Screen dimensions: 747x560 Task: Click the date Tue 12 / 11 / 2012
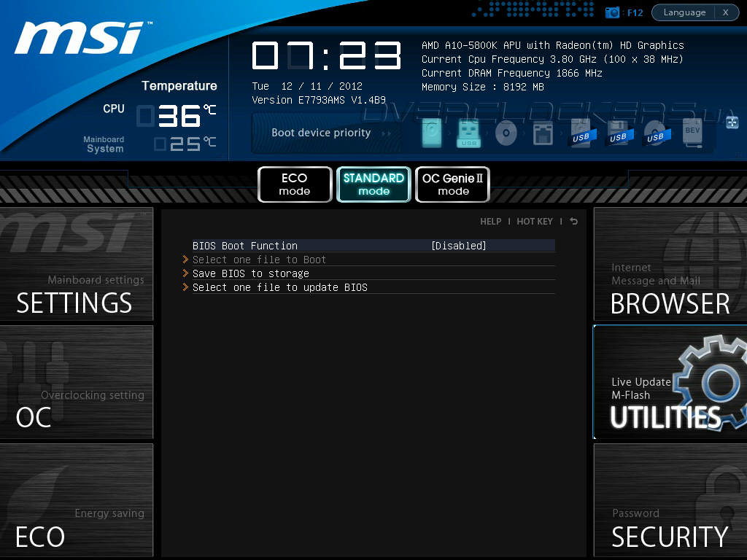tap(307, 86)
